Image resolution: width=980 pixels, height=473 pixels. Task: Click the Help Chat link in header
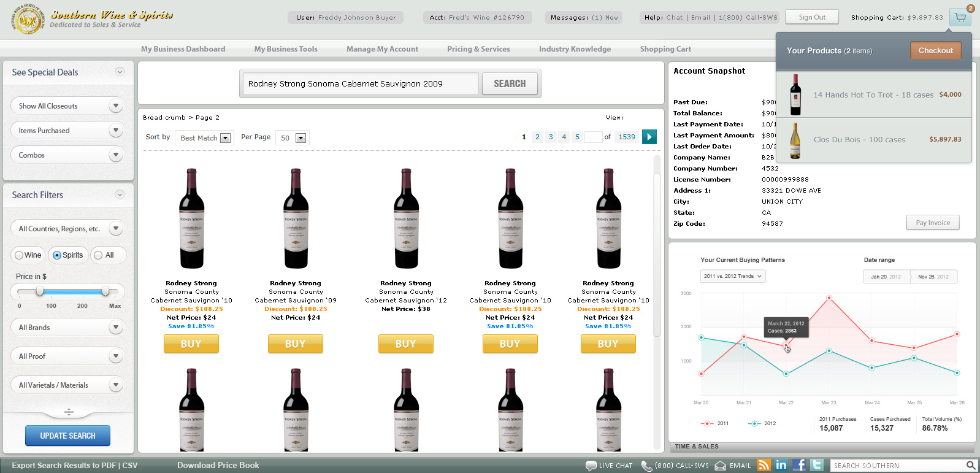click(674, 17)
